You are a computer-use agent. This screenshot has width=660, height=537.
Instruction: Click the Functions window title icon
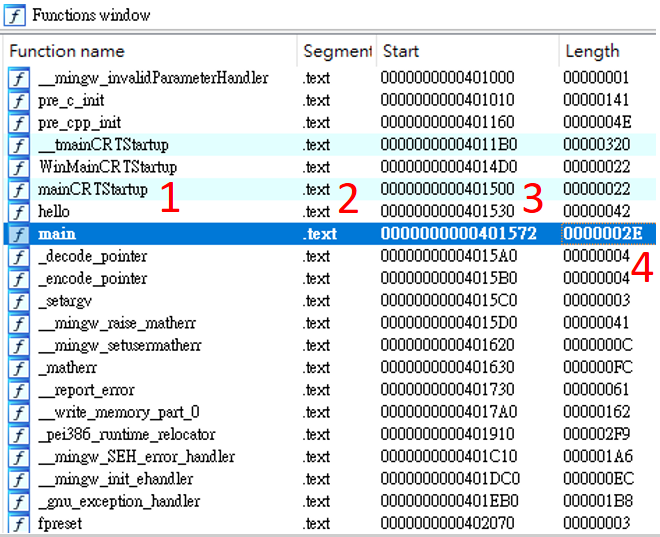[x=15, y=16]
